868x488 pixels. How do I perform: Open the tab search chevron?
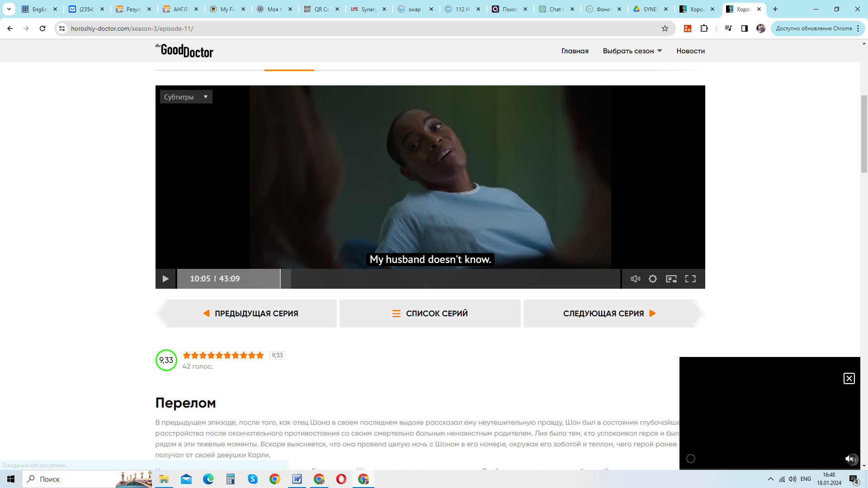coord(9,9)
